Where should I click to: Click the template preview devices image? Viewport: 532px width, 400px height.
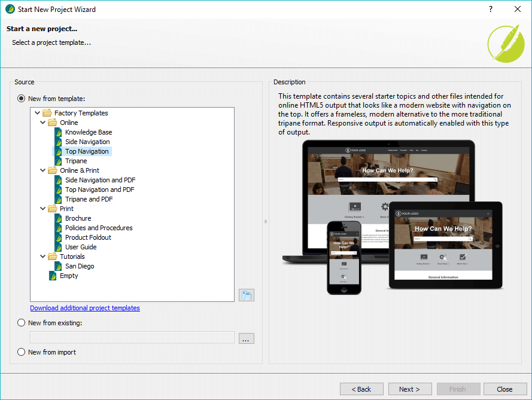click(393, 218)
